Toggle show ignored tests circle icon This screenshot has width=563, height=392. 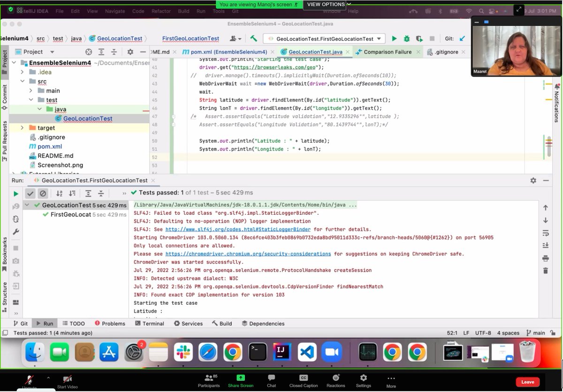click(x=43, y=193)
